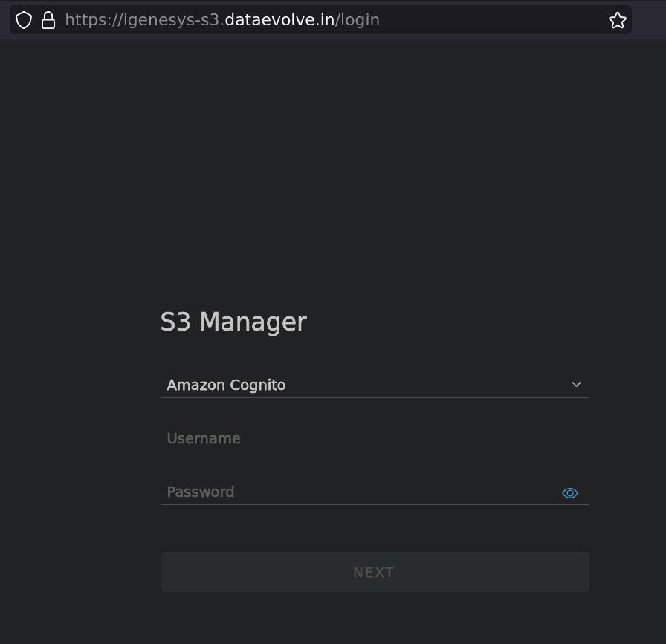Click the S3 Manager heading
Image resolution: width=666 pixels, height=644 pixels.
pyautogui.click(x=233, y=322)
